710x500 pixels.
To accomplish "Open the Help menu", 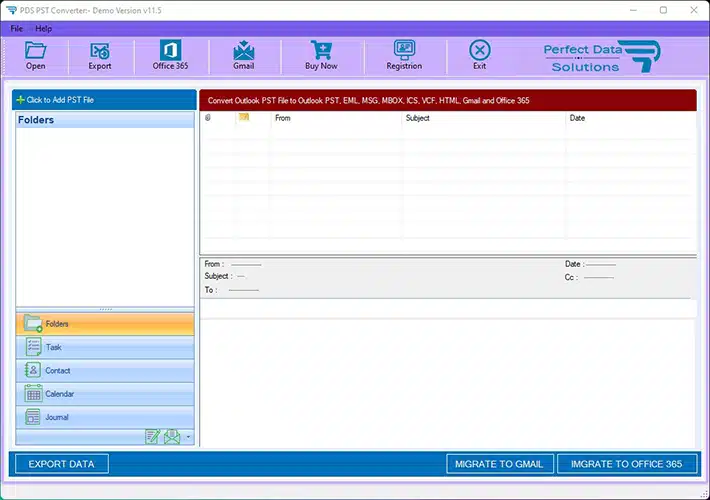I will (x=43, y=29).
